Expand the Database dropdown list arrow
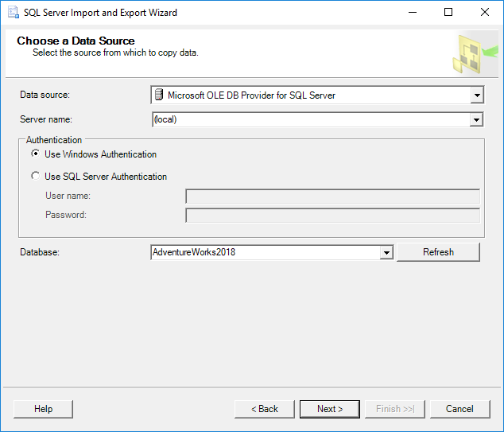Screen dimensions: 504x432 pyautogui.click(x=386, y=252)
